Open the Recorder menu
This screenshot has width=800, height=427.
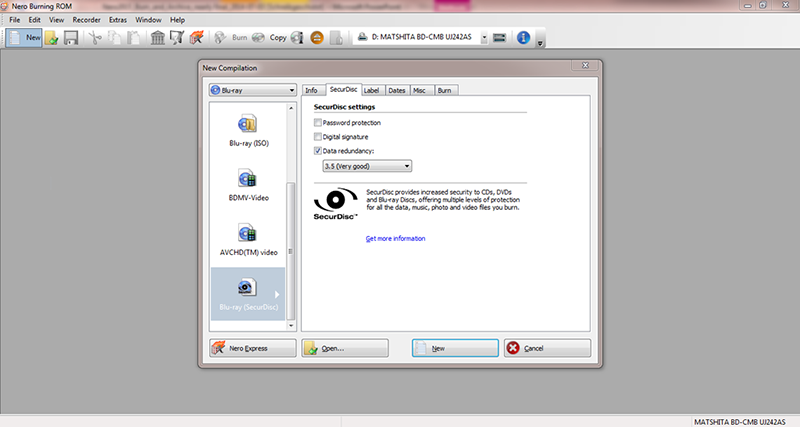tap(86, 20)
